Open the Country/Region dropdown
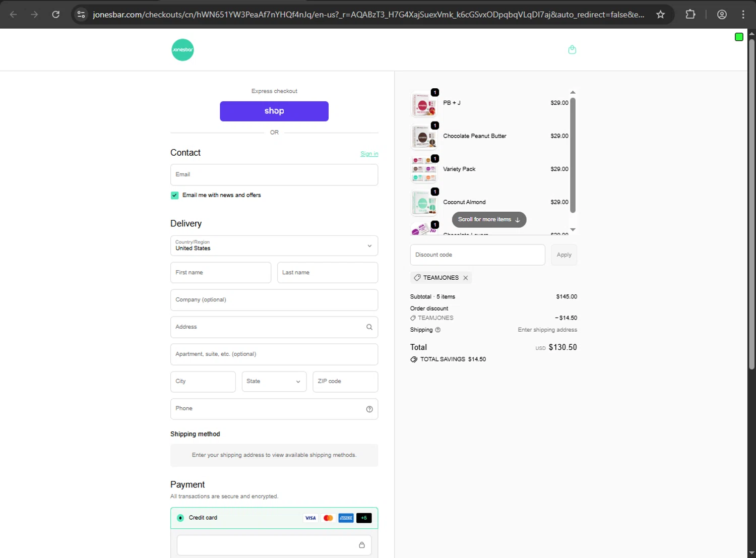Viewport: 756px width, 558px height. click(x=274, y=246)
